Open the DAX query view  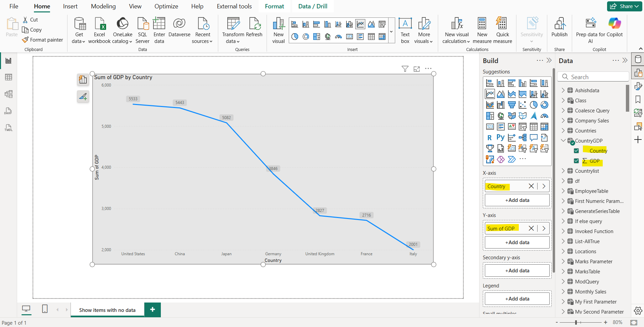tap(8, 111)
